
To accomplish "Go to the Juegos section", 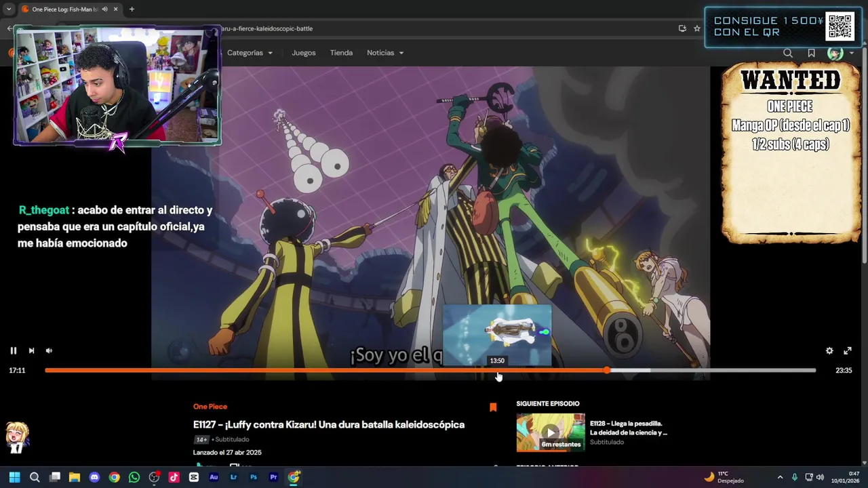I will pyautogui.click(x=303, y=53).
